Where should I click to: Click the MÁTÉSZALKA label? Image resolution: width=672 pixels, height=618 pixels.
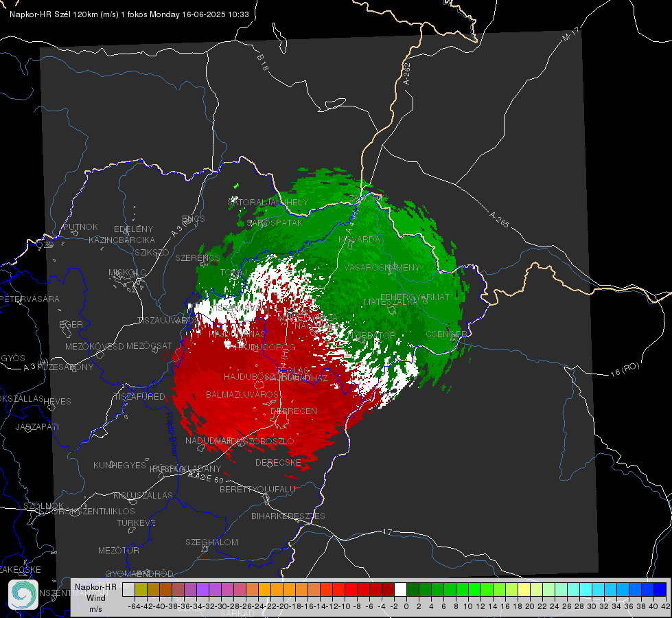click(391, 301)
